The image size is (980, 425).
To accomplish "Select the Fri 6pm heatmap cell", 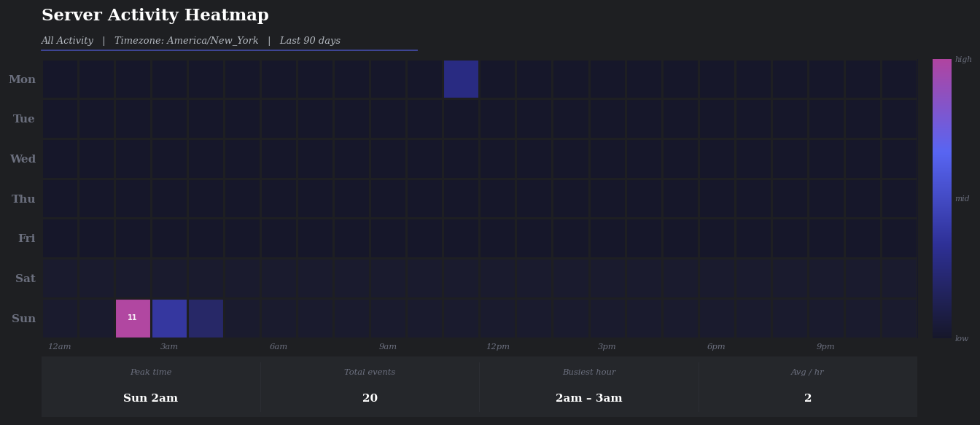I will [x=716, y=238].
